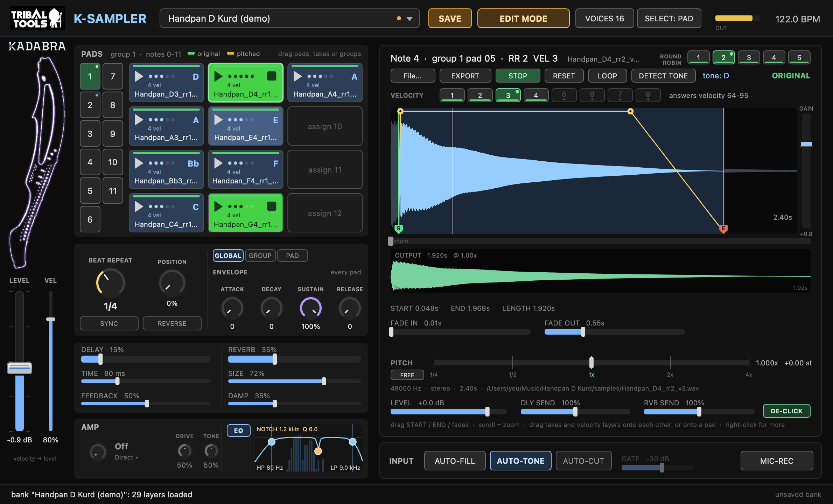Play the Handpan_E4 pad sample
Screen dimensions: 833x504
point(218,120)
